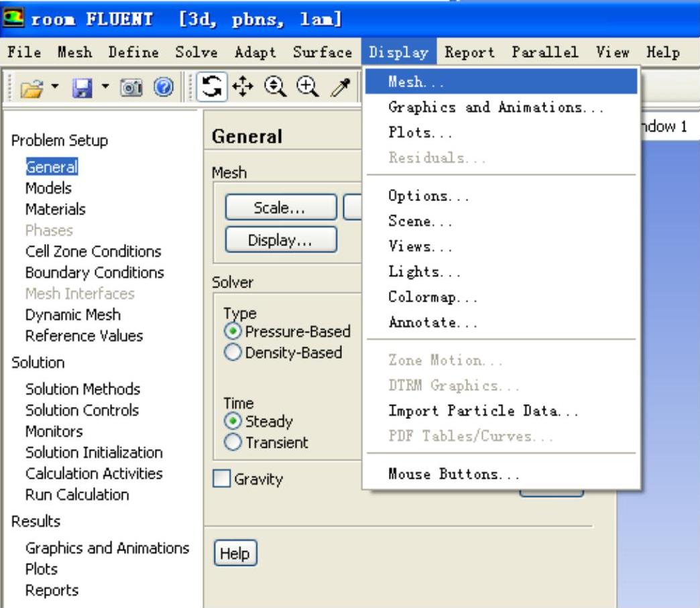Click the open file folder icon
The image size is (700, 608).
(x=32, y=88)
